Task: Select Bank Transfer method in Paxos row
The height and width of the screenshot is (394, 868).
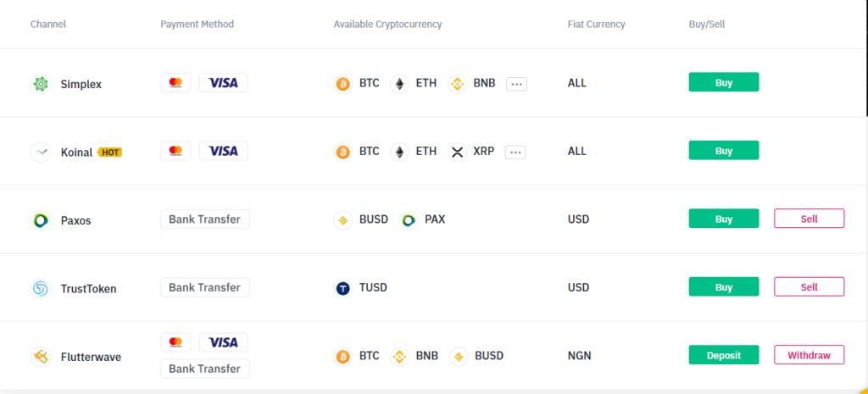Action: (204, 219)
